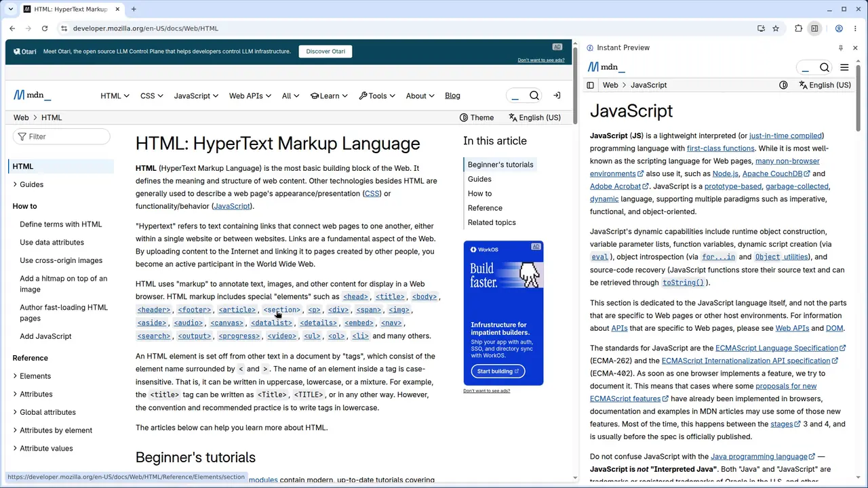Click the Node.js link in Instant Preview
The width and height of the screenshot is (868, 488).
point(725,174)
